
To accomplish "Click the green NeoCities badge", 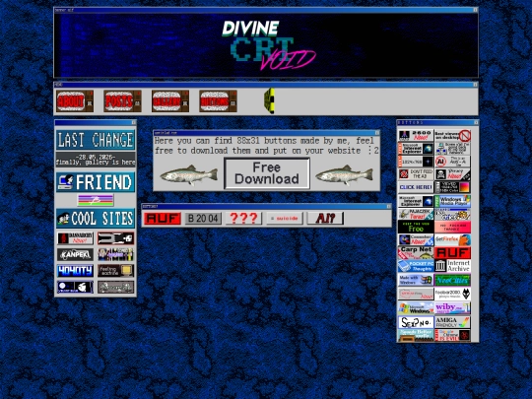I will (452, 280).
